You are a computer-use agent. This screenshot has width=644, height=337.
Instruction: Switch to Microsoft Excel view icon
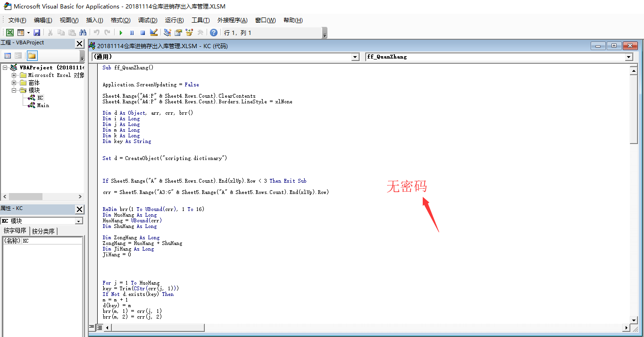point(9,33)
